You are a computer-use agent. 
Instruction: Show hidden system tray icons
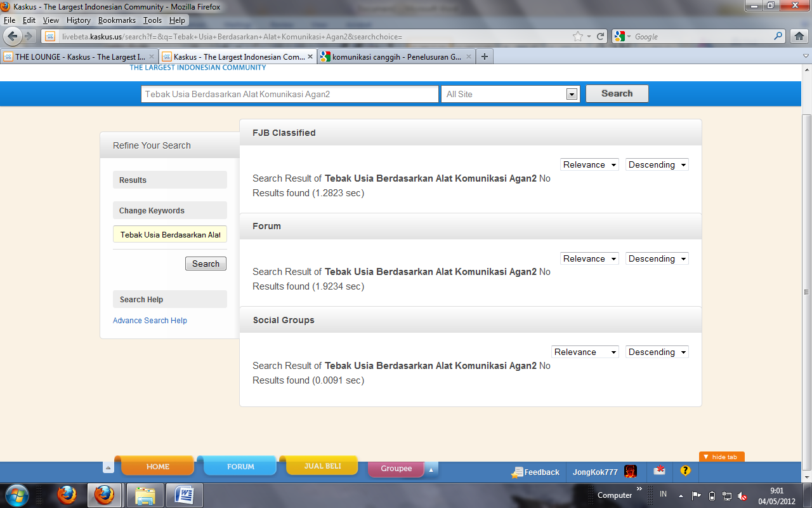[x=681, y=495]
